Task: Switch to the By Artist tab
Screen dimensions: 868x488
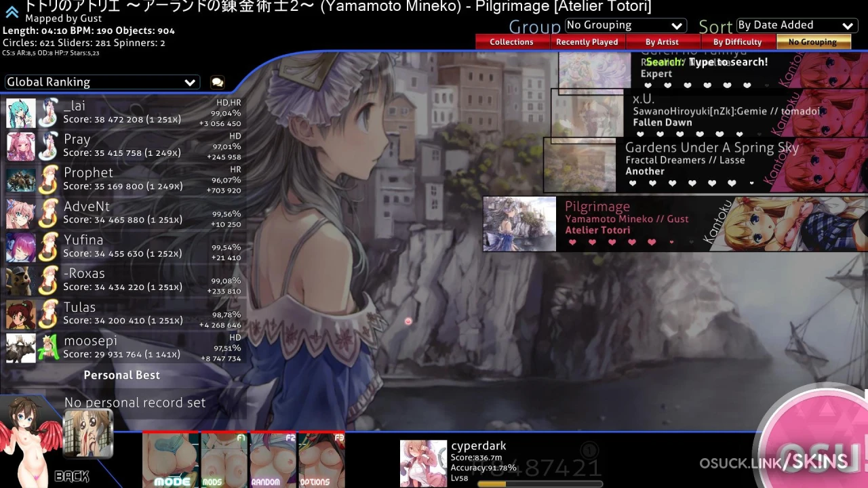Action: pyautogui.click(x=662, y=42)
